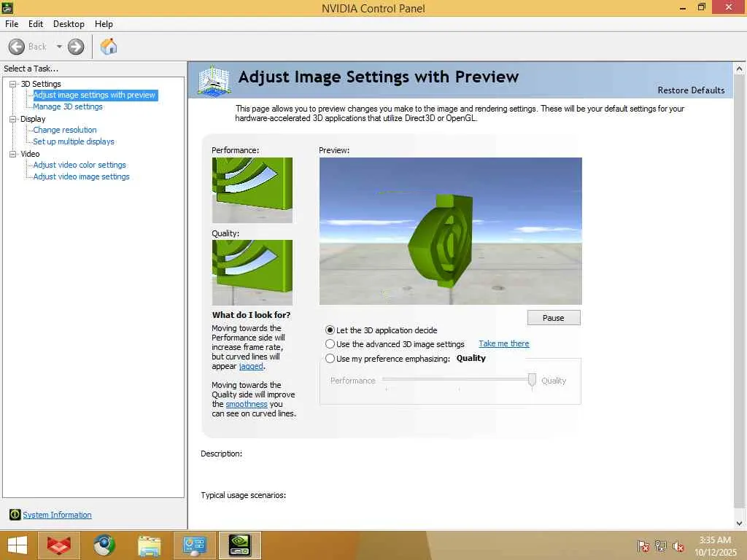Viewport: 747px width, 560px height.
Task: Click the Display tree label
Action: click(x=33, y=119)
